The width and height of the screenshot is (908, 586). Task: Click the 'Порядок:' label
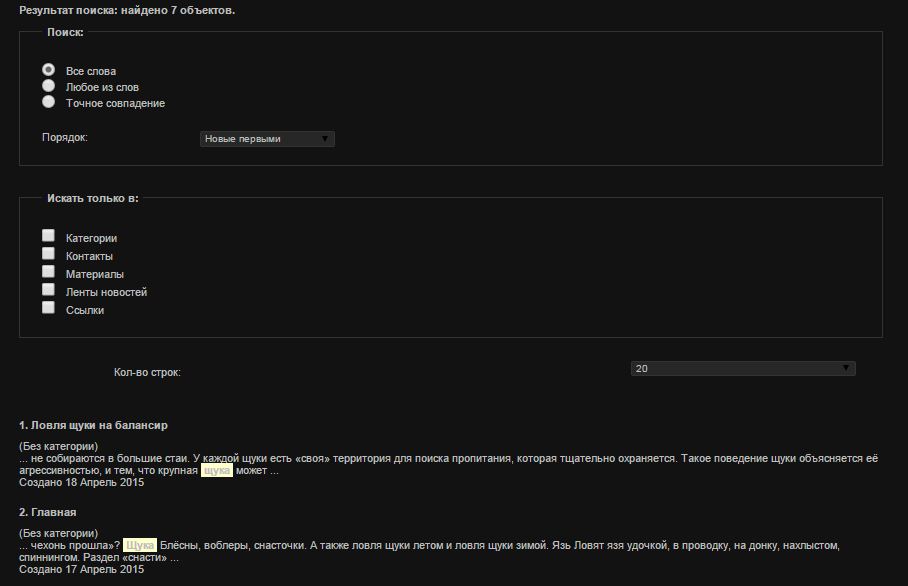tap(65, 138)
